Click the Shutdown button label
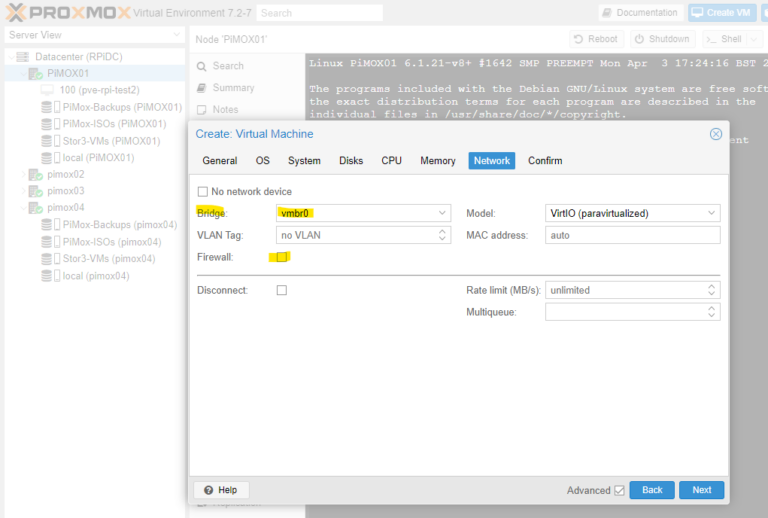768x518 pixels. tap(669, 39)
